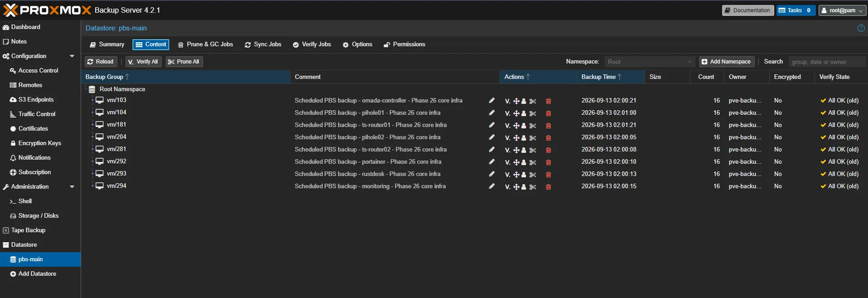Image resolution: width=868 pixels, height=298 pixels.
Task: Expand vm/281 backup group
Action: pyautogui.click(x=92, y=149)
